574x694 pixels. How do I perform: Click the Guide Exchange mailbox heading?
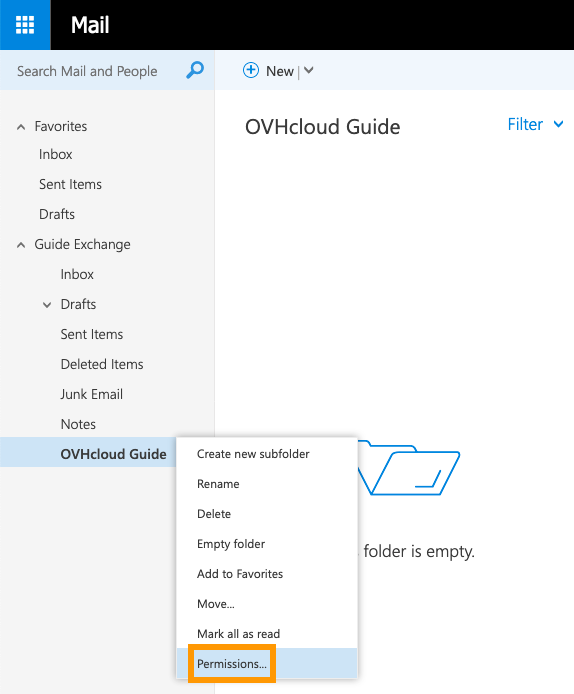82,244
